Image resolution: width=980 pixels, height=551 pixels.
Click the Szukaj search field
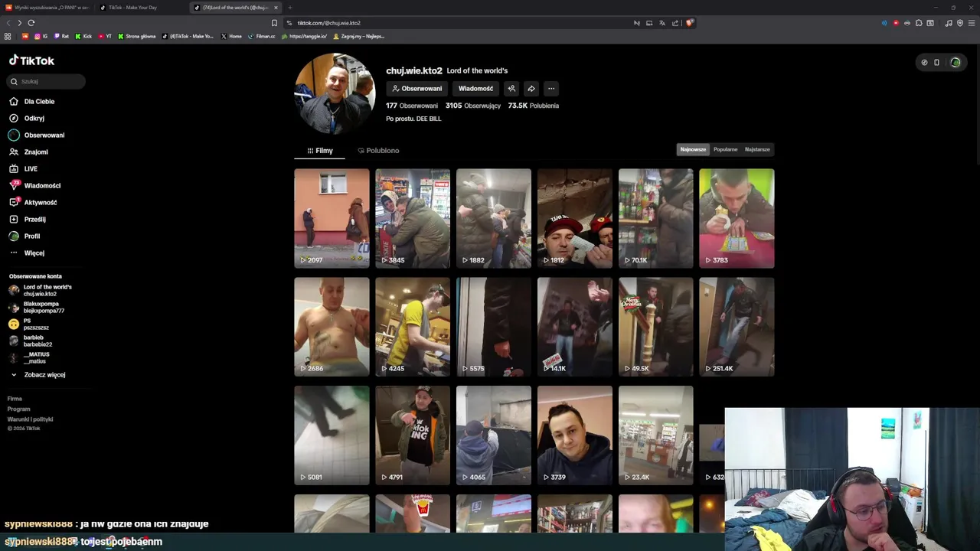point(47,81)
